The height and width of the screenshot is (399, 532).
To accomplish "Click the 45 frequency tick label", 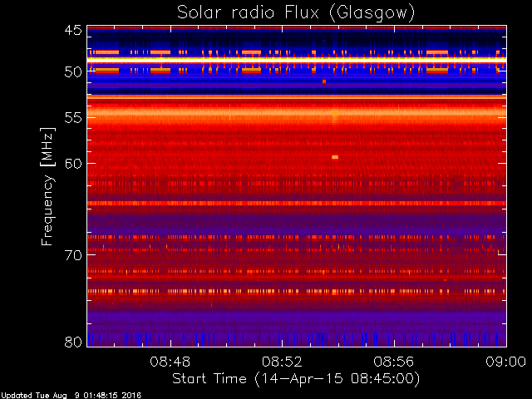I will click(73, 30).
